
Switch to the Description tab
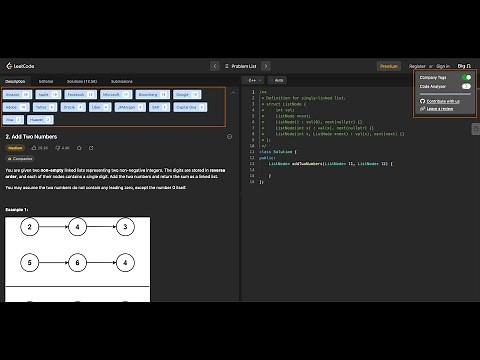[15, 81]
